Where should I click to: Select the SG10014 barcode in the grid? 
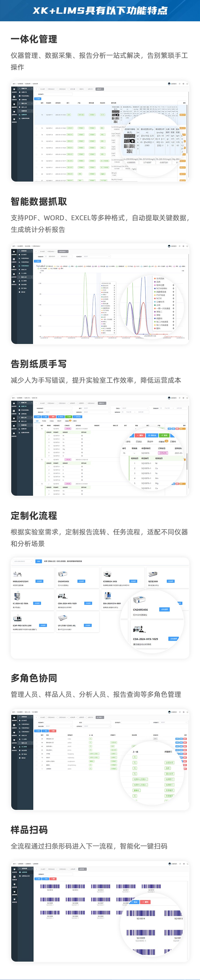50,886
